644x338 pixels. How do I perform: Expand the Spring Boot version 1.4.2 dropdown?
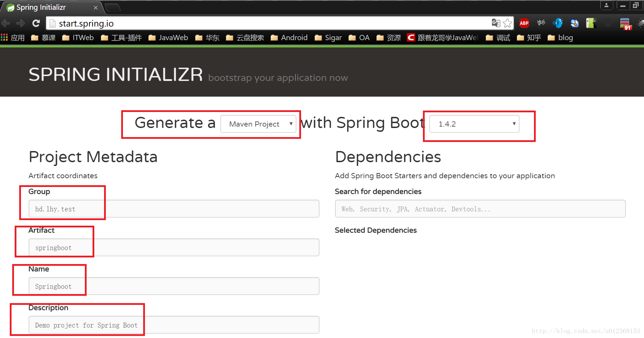[474, 124]
